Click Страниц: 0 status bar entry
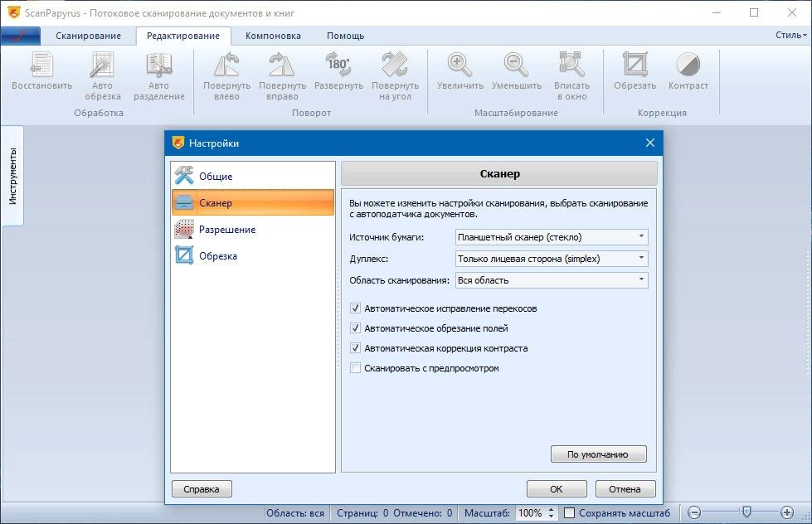The image size is (812, 524). click(x=362, y=513)
